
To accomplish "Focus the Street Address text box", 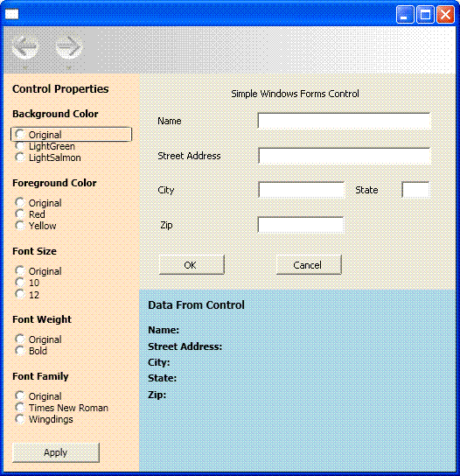I will click(x=344, y=156).
